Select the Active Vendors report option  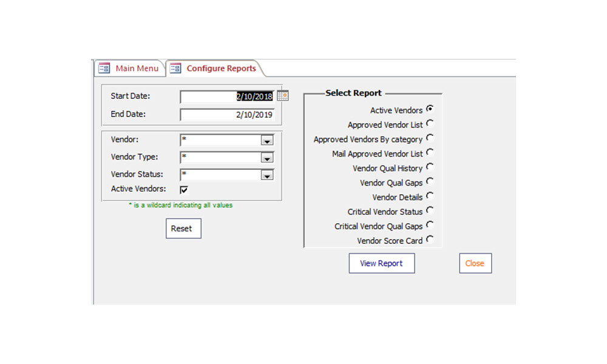(430, 109)
